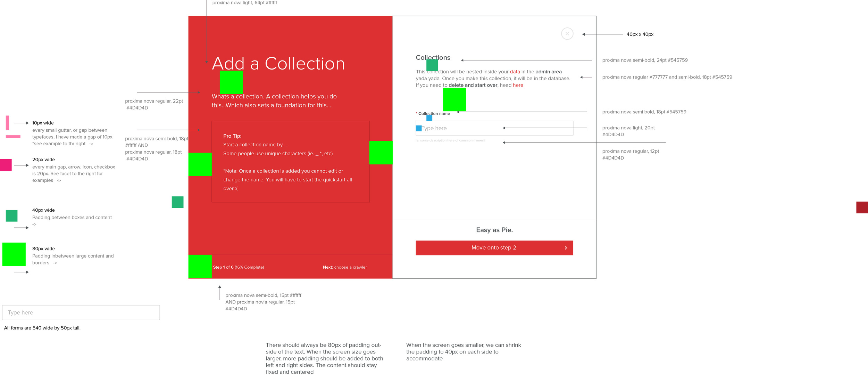Click the "Collection name" field label
This screenshot has width=868, height=391.
tap(434, 114)
